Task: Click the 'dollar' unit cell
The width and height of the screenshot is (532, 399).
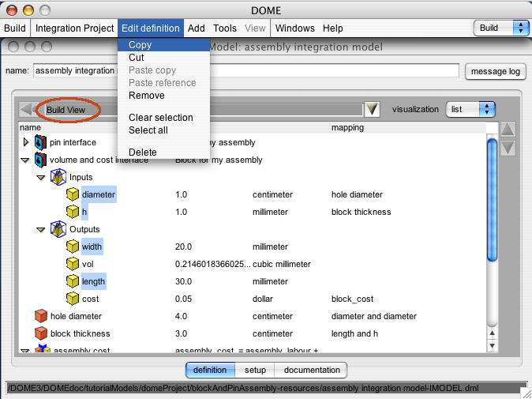Action: (263, 299)
